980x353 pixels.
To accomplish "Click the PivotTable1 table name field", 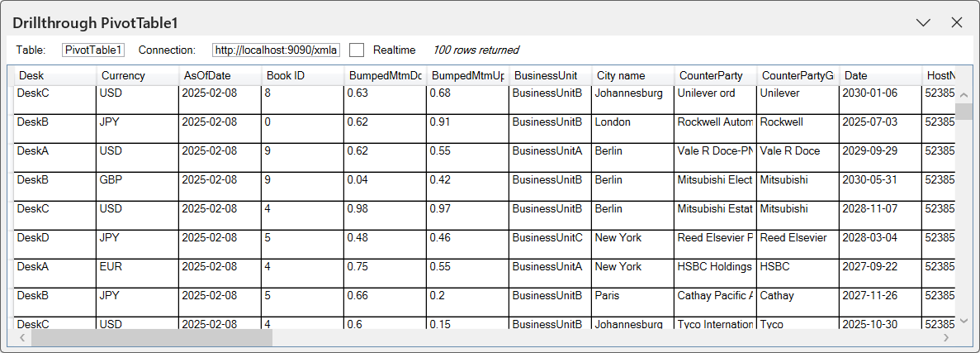I will (93, 50).
